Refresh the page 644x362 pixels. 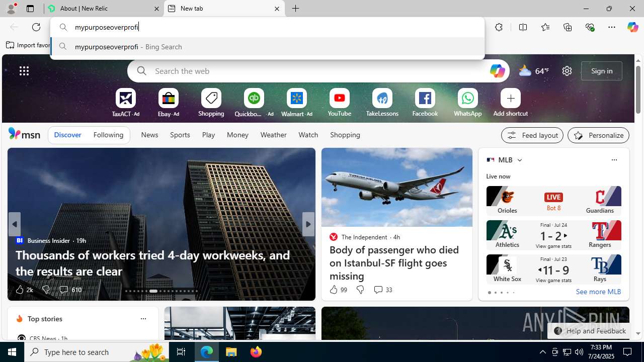36,27
